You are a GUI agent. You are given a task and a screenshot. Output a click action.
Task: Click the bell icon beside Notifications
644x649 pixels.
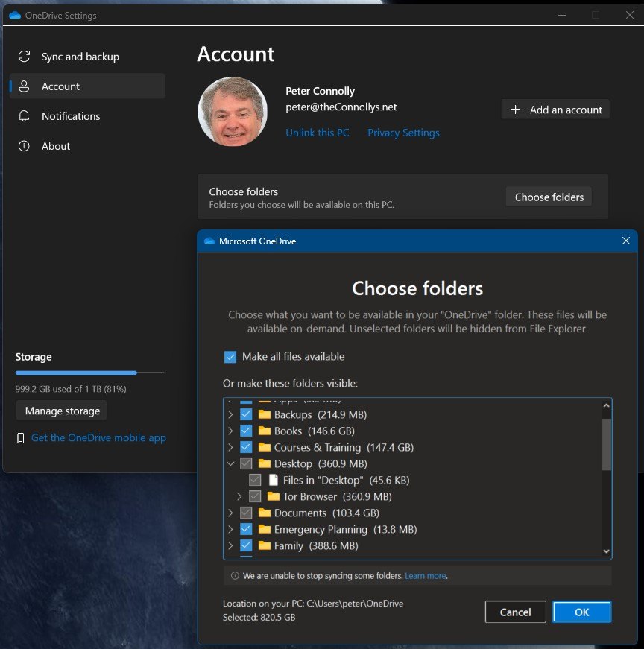(24, 116)
